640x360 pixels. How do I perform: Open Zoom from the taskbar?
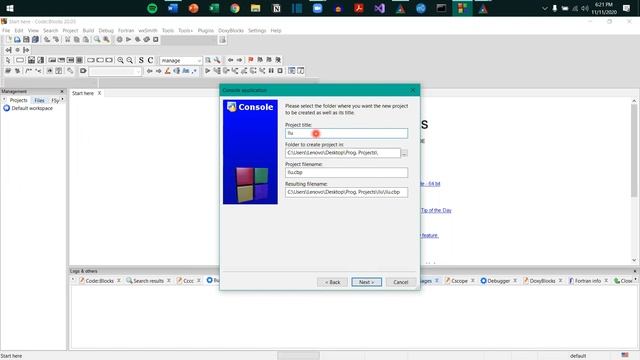318,8
